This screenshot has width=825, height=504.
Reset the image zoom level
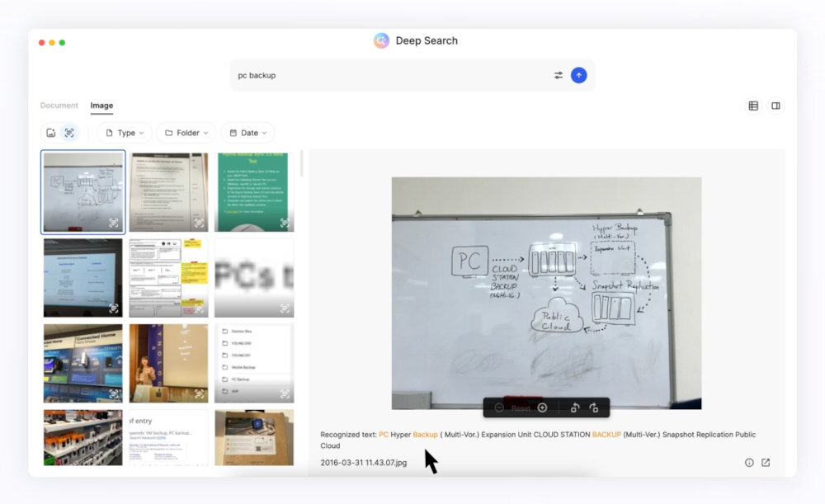(x=521, y=407)
